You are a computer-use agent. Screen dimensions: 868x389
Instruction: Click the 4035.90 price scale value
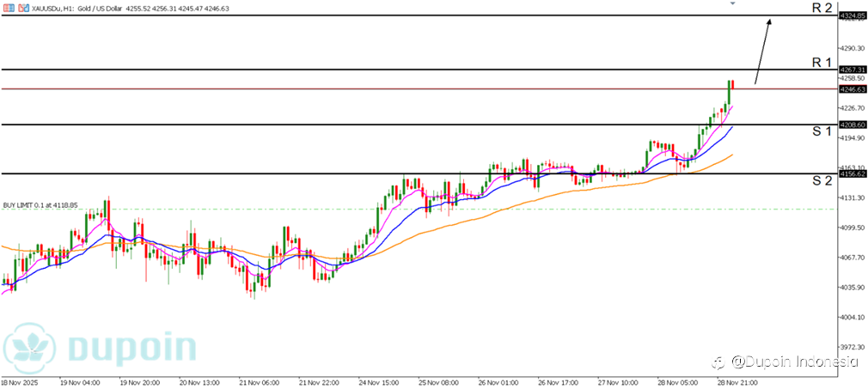(x=853, y=287)
